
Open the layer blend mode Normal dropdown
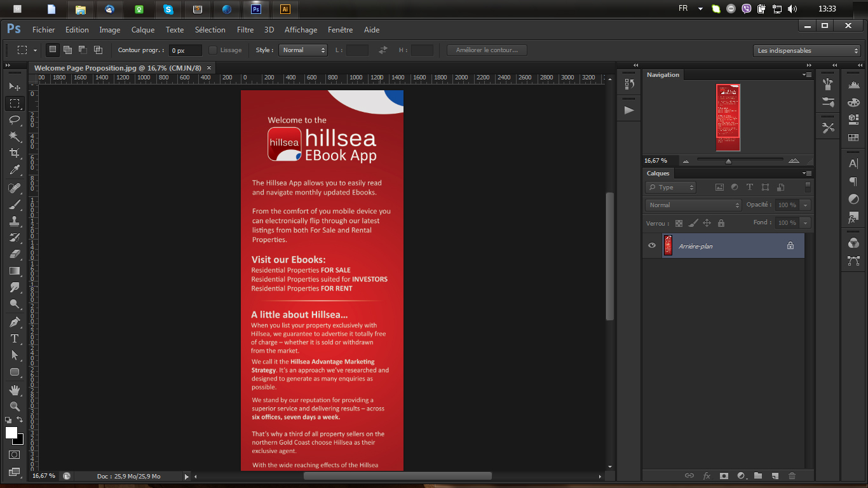(693, 205)
